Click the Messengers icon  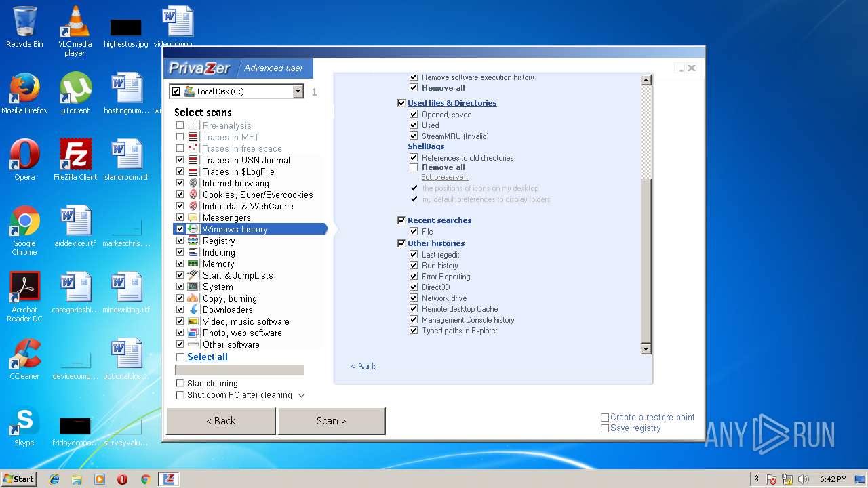193,218
